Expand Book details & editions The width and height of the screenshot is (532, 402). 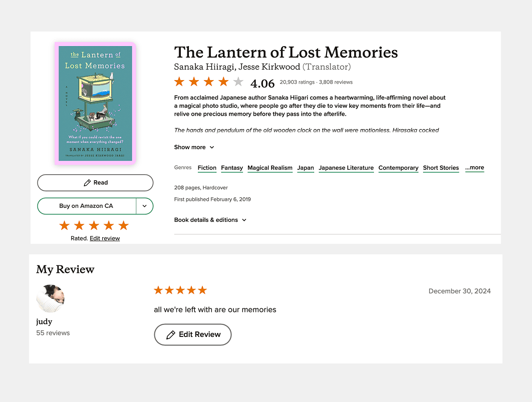pos(210,220)
